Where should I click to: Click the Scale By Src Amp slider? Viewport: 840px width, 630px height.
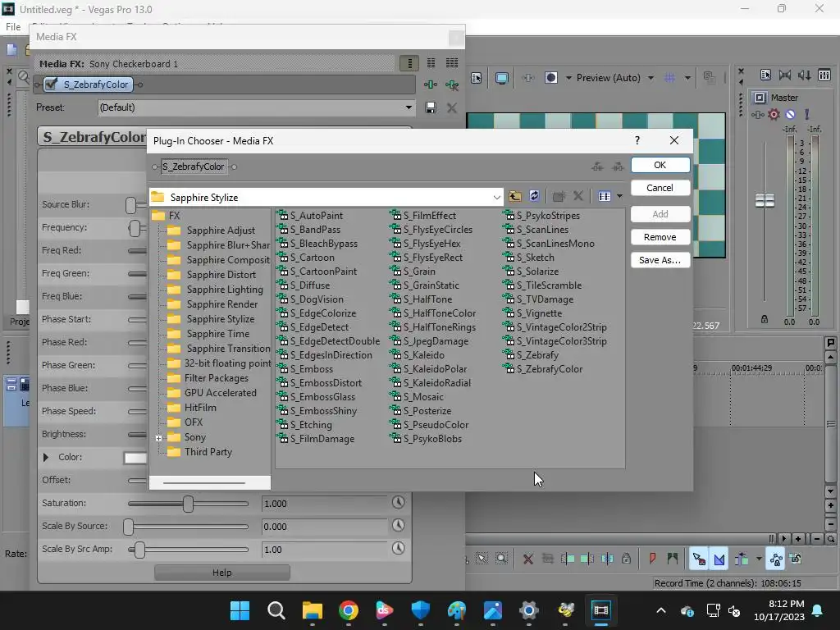pyautogui.click(x=188, y=550)
